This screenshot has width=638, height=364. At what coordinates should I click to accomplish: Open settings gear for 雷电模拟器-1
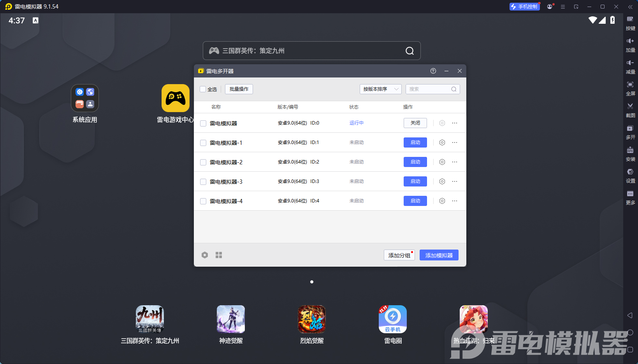click(442, 142)
